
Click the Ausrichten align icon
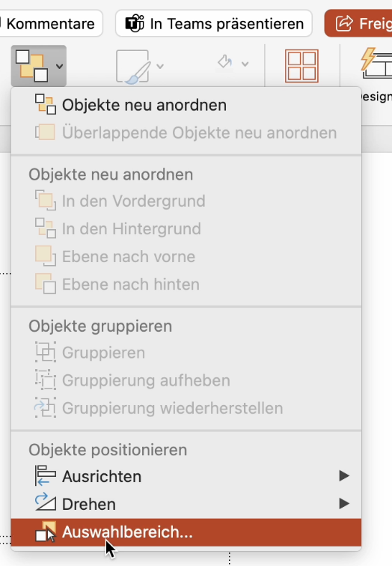(x=46, y=476)
